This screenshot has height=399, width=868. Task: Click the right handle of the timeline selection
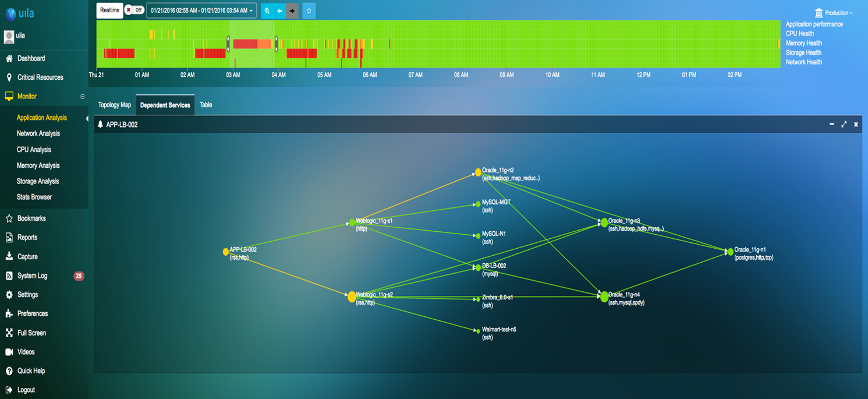[x=277, y=44]
